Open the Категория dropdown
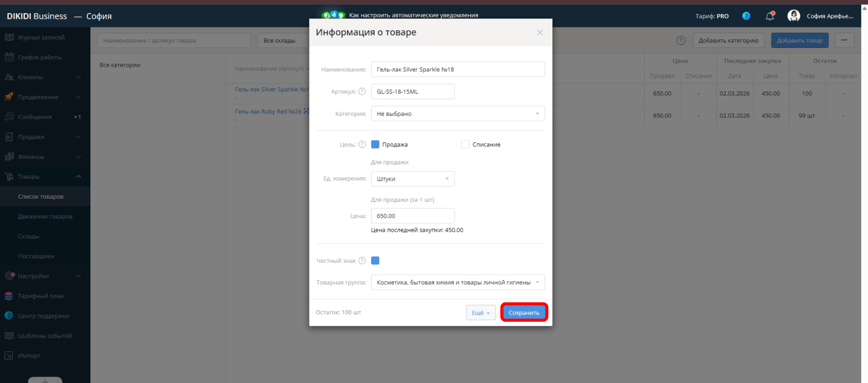The height and width of the screenshot is (383, 868). click(x=457, y=114)
